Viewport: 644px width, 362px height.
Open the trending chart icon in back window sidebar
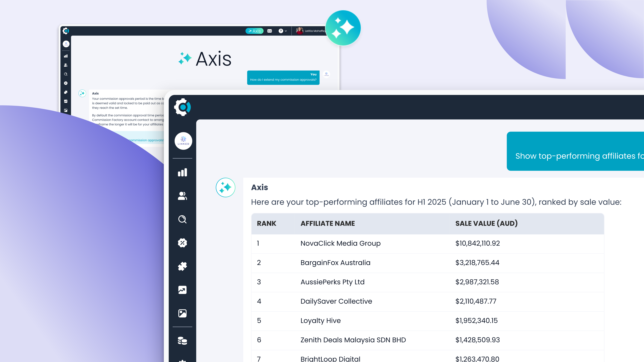click(66, 101)
